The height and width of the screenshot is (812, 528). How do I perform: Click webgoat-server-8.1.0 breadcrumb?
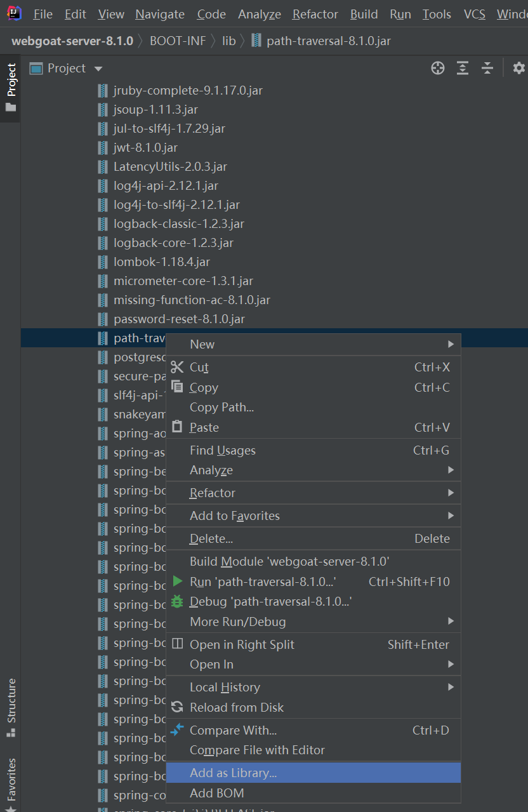(x=72, y=41)
